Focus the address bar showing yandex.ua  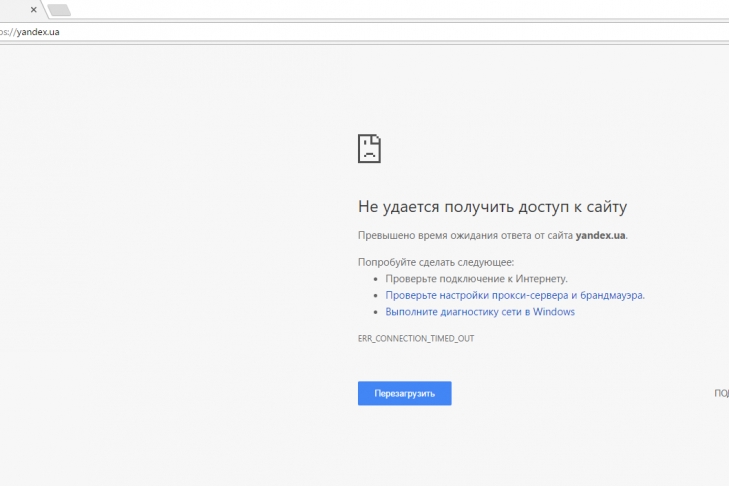pyautogui.click(x=35, y=31)
